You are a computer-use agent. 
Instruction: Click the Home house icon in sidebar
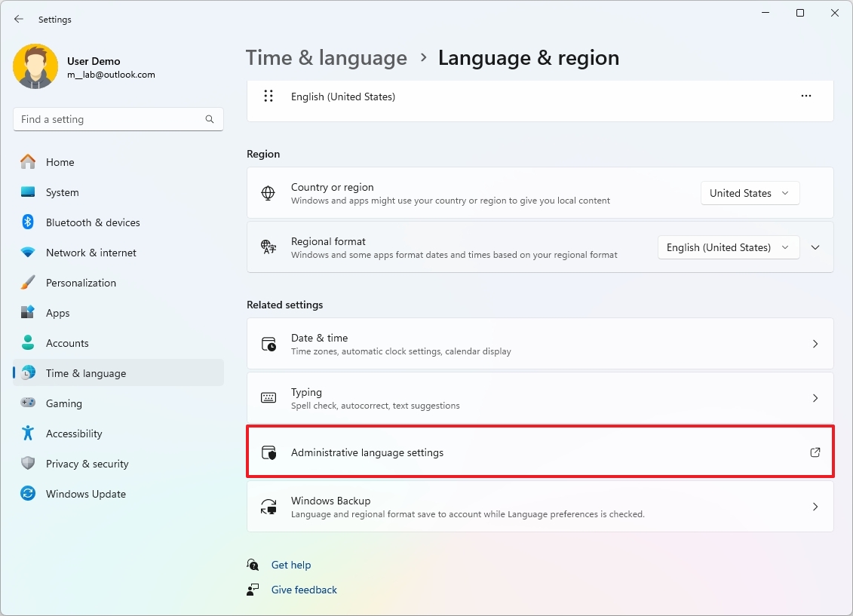pos(28,162)
